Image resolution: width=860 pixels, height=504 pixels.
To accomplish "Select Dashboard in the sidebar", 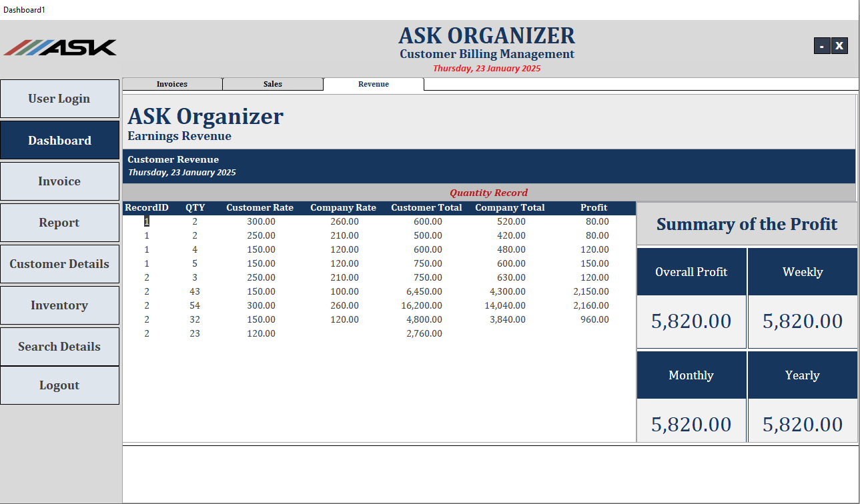I will 59,140.
